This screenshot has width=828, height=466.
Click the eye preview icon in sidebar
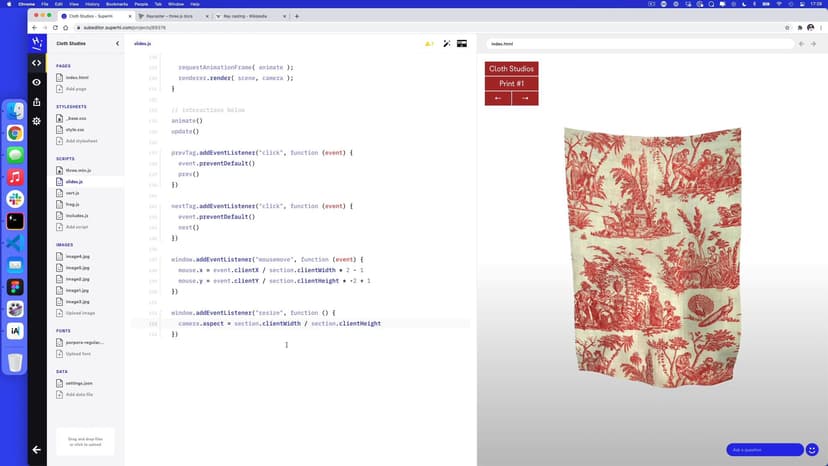(37, 82)
